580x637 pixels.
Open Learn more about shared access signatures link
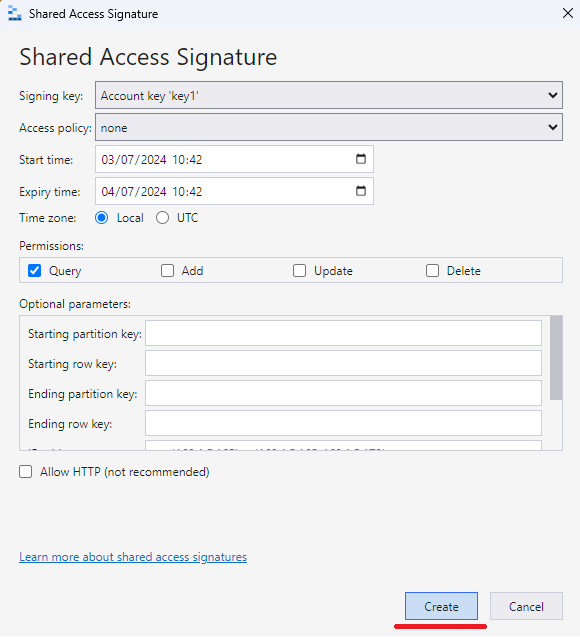(x=133, y=557)
